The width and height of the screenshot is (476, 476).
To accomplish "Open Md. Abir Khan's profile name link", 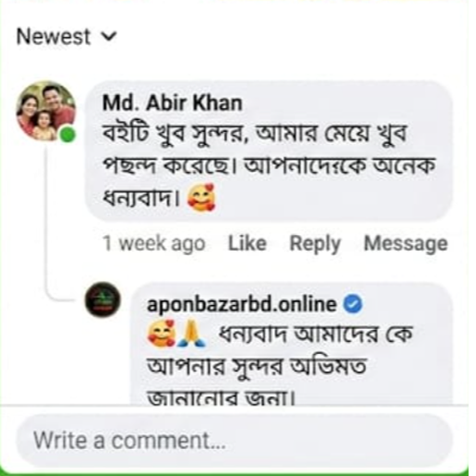I will (172, 103).
